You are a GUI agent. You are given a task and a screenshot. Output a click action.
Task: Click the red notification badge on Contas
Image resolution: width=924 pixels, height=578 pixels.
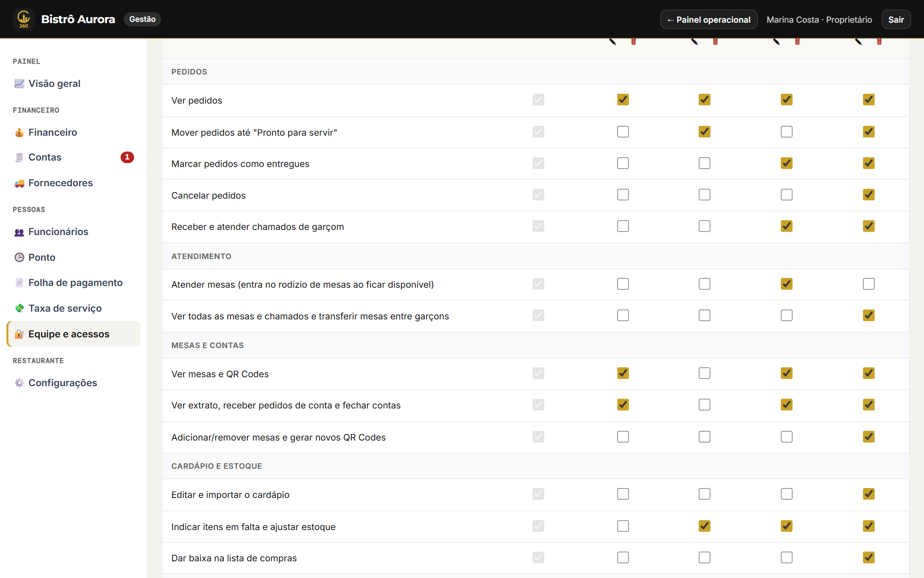point(127,157)
